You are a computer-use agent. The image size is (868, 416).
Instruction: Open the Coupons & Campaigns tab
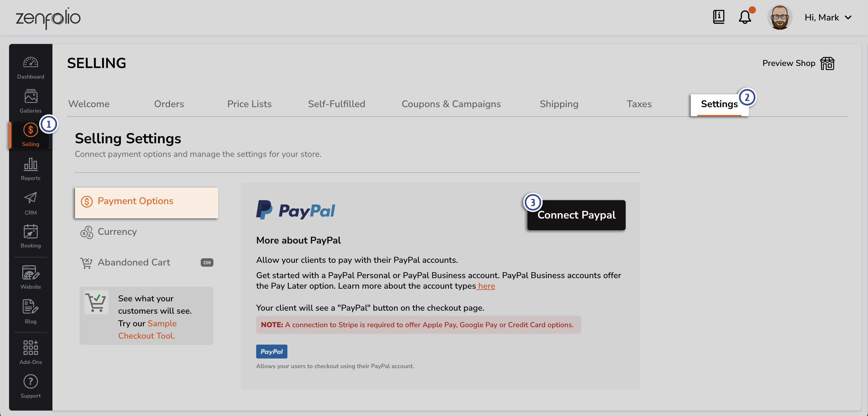click(451, 104)
